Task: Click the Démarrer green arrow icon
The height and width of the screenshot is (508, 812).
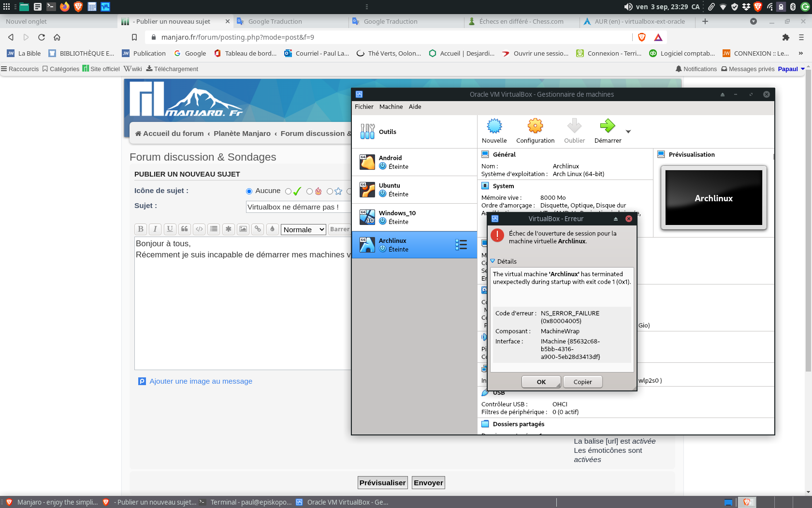Action: (608, 126)
